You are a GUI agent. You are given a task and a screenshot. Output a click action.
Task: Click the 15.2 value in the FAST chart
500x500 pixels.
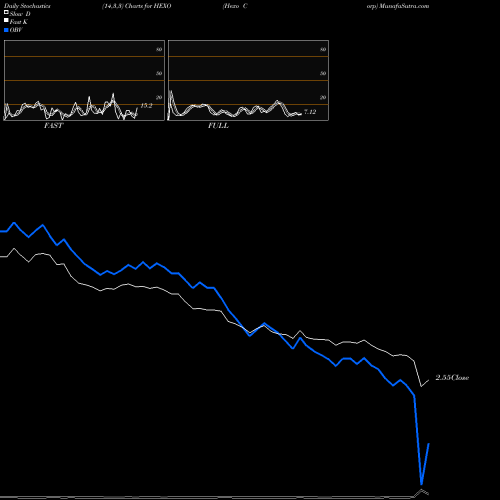(x=146, y=106)
